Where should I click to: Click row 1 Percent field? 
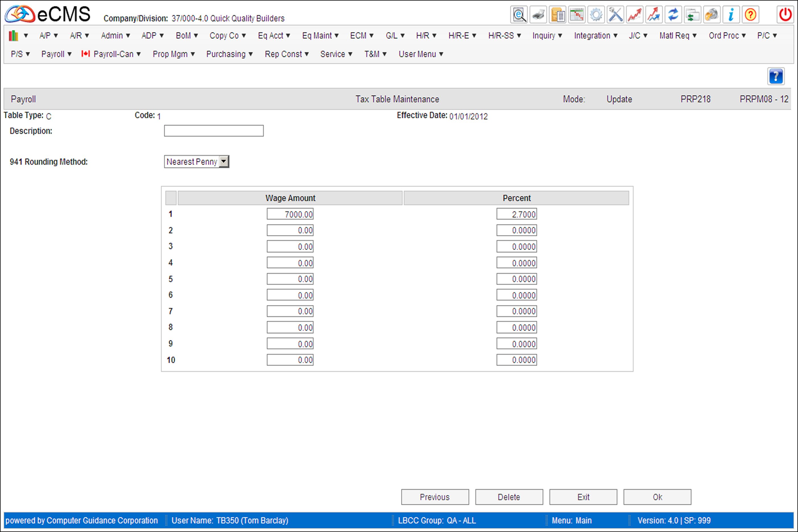tap(517, 214)
